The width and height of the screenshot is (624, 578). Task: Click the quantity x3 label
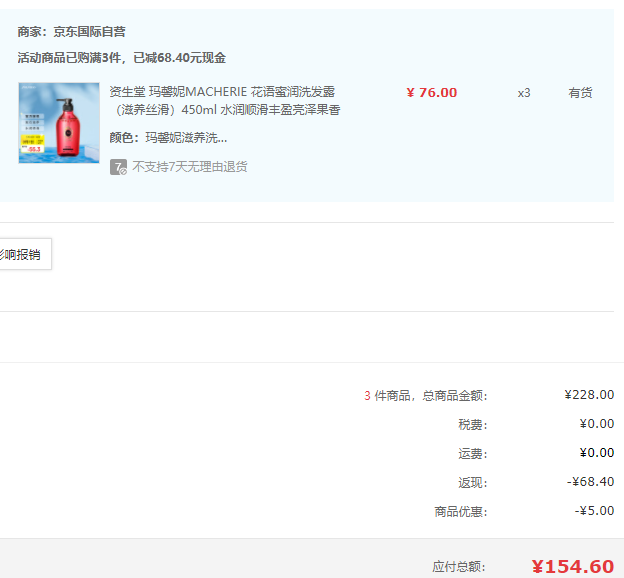click(x=524, y=93)
